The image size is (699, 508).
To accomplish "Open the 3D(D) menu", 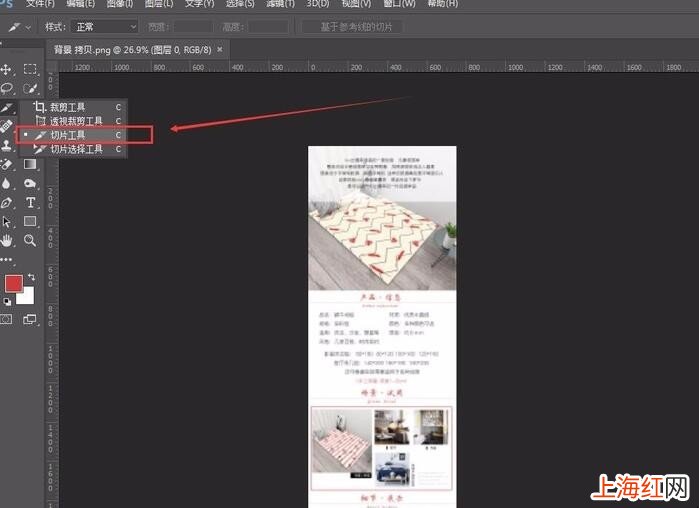I will click(x=317, y=4).
